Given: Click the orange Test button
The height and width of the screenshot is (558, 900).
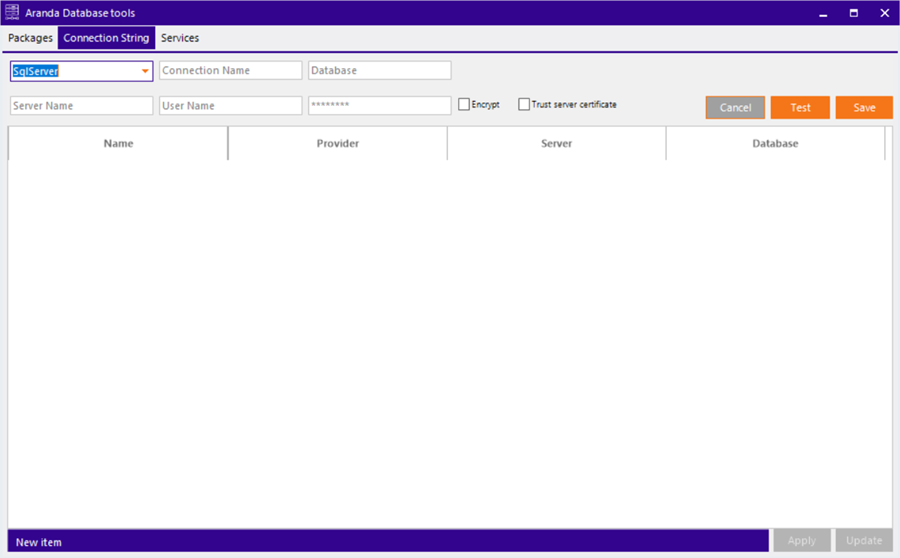Looking at the screenshot, I should (800, 108).
